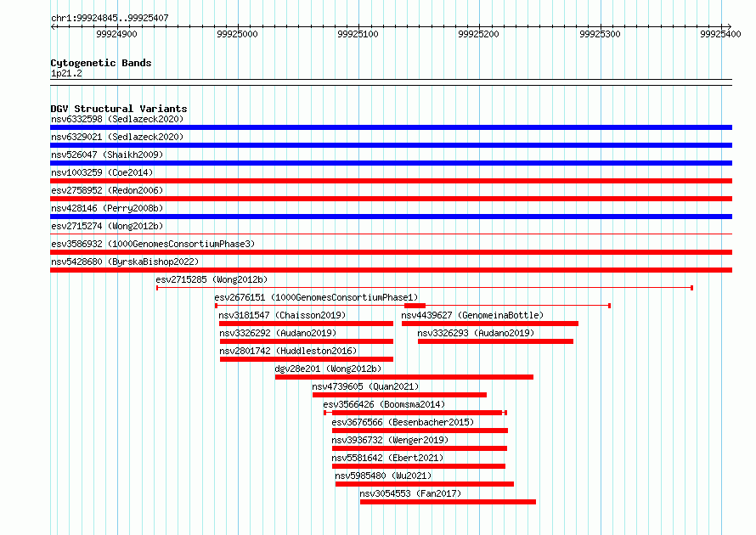Select nsv3181547 (Chaisson2019) label
This screenshot has height=535, width=756.
point(282,315)
